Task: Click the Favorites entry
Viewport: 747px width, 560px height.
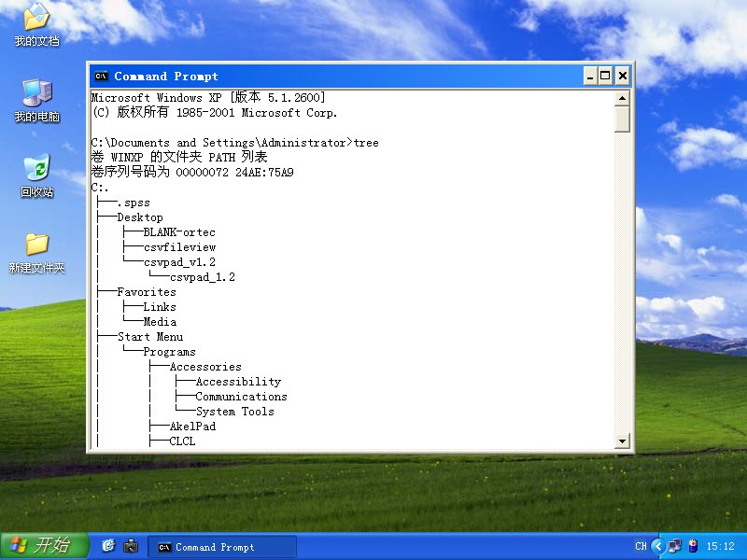Action: click(147, 292)
